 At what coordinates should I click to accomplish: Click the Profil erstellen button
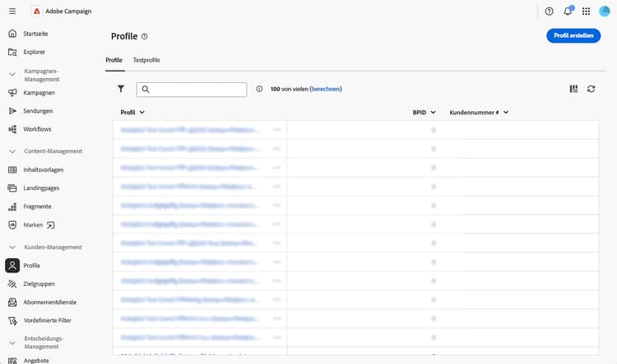(x=573, y=36)
